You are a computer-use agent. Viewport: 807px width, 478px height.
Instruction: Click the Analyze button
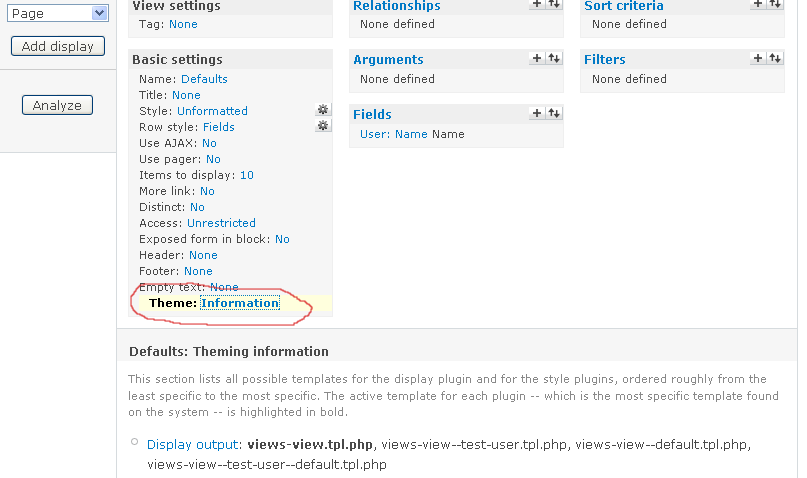(57, 105)
